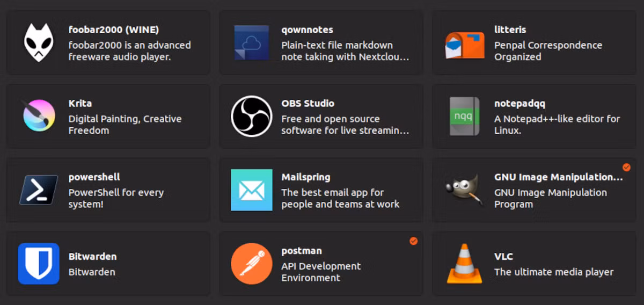The width and height of the screenshot is (644, 305).
Task: Click the VLC traffic cone icon
Action: click(x=465, y=263)
